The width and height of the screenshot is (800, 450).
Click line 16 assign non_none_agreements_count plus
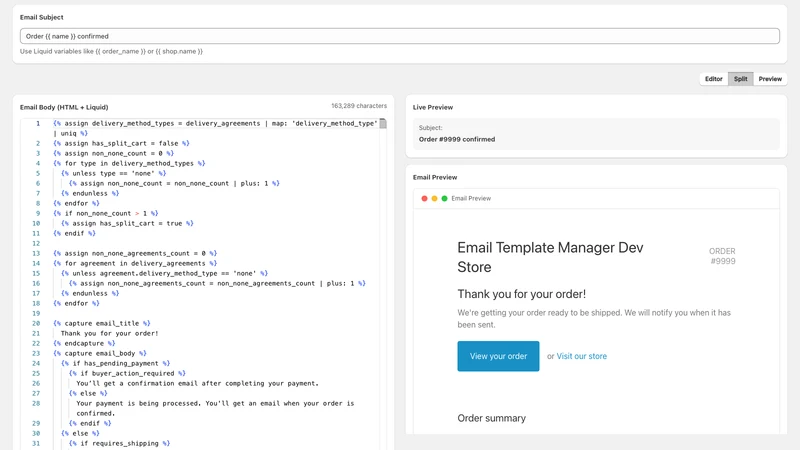217,283
